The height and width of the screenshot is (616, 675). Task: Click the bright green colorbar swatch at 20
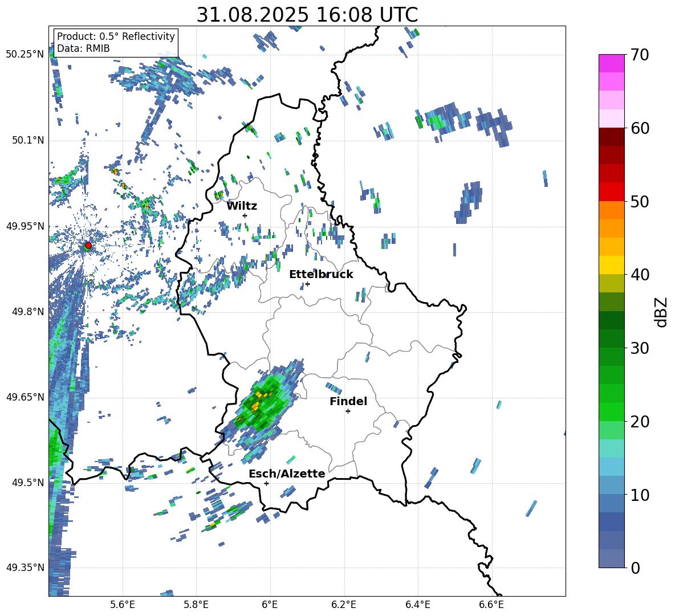611,411
